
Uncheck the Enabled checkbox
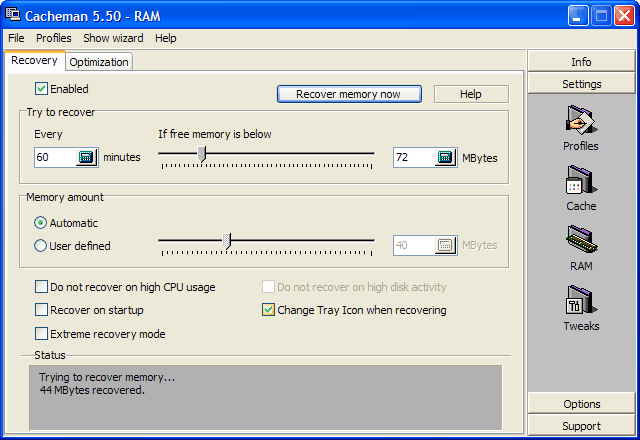pos(41,89)
